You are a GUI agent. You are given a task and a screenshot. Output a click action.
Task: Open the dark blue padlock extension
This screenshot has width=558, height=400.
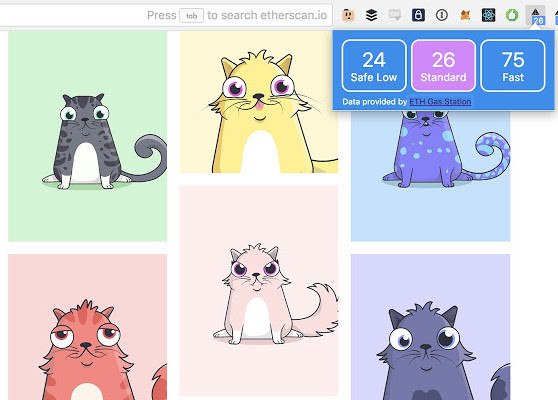tap(418, 15)
